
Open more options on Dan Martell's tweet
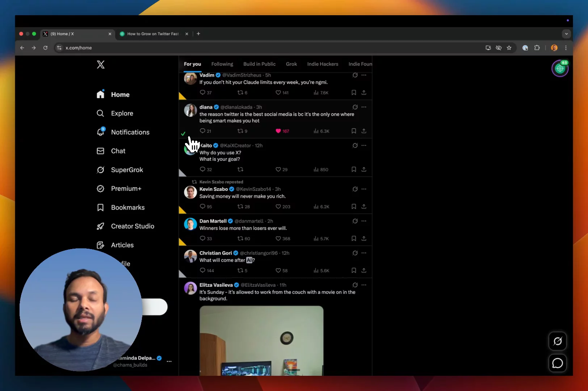pos(364,221)
